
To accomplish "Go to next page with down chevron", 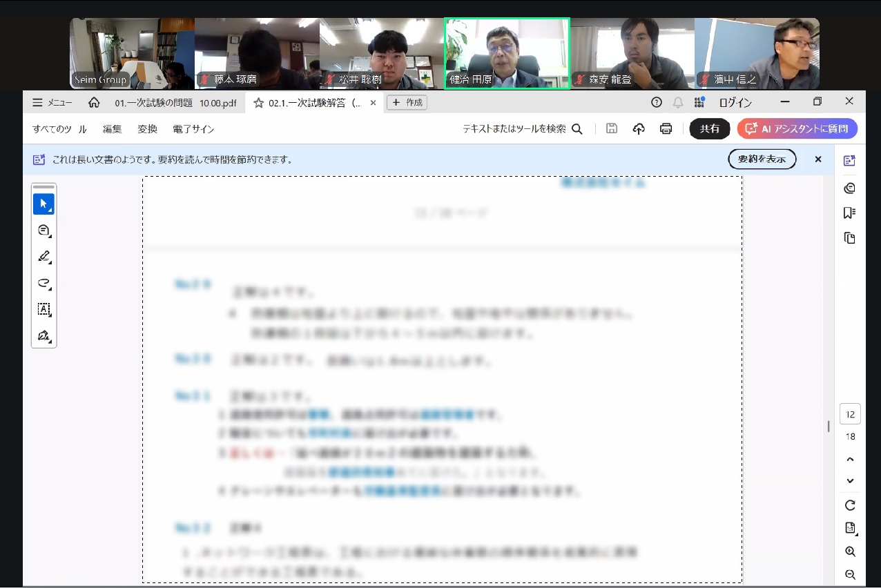I will click(x=850, y=481).
